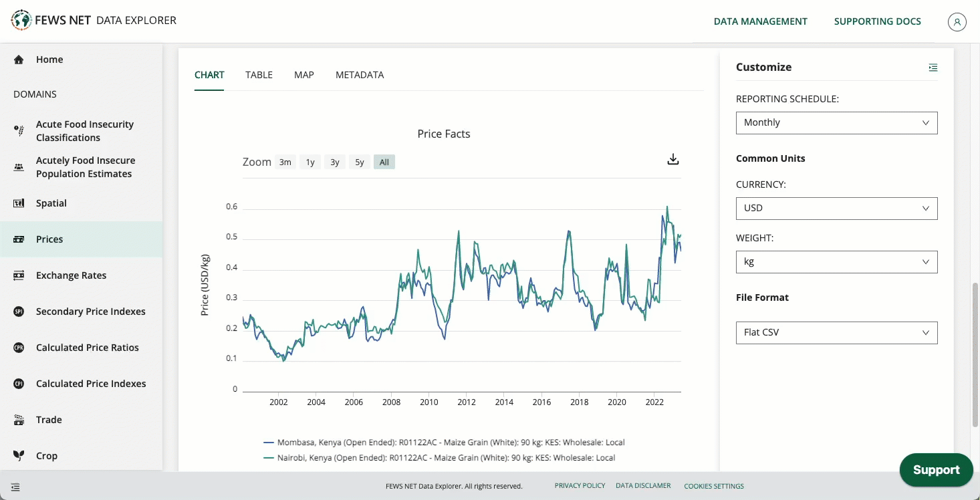
Task: Open the user account profile icon
Action: tap(957, 21)
